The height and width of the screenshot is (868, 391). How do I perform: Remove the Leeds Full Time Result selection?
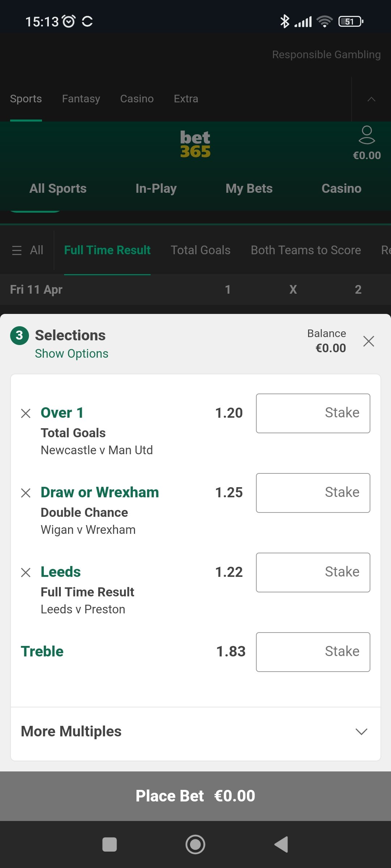[26, 572]
